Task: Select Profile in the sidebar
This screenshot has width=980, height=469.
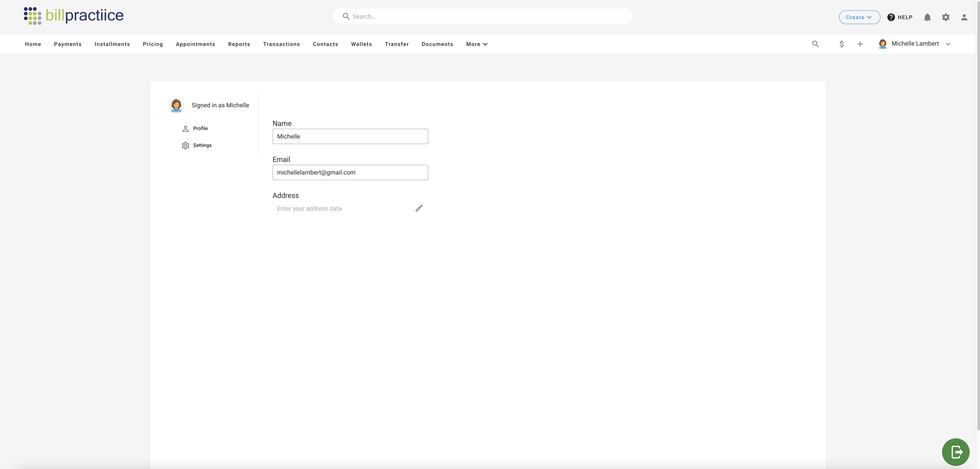Action: 200,129
